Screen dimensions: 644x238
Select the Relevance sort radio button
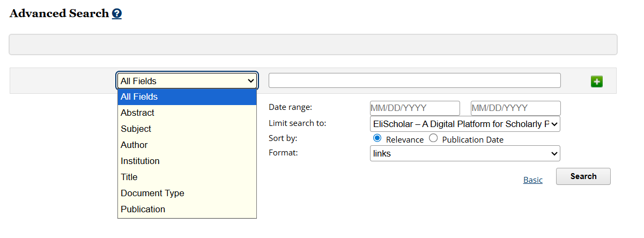click(377, 138)
